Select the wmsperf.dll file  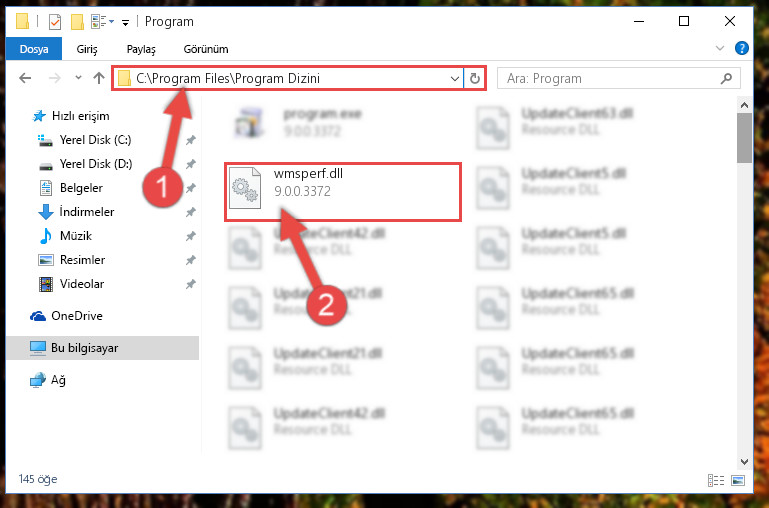tap(343, 192)
